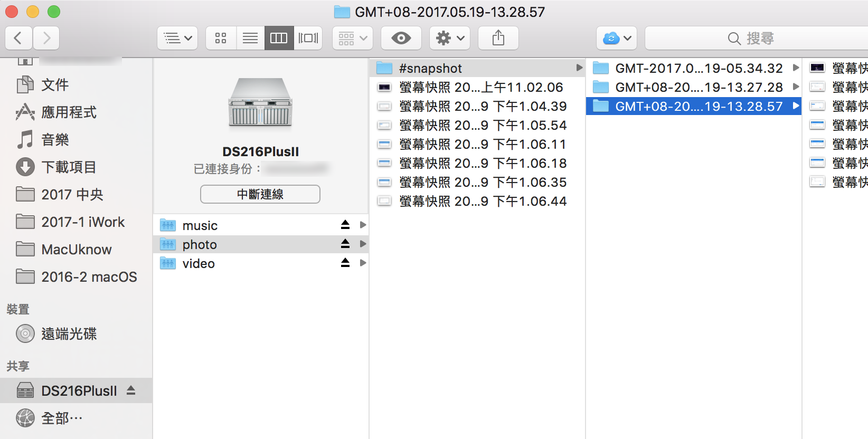Viewport: 868px width, 439px height.
Task: Expand the #snapshot folder
Action: click(579, 68)
